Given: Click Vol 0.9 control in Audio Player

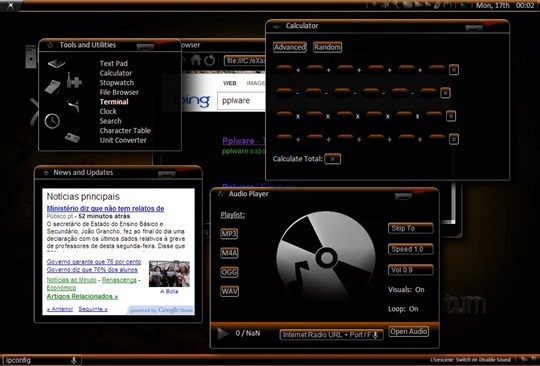Looking at the screenshot, I should point(411,270).
